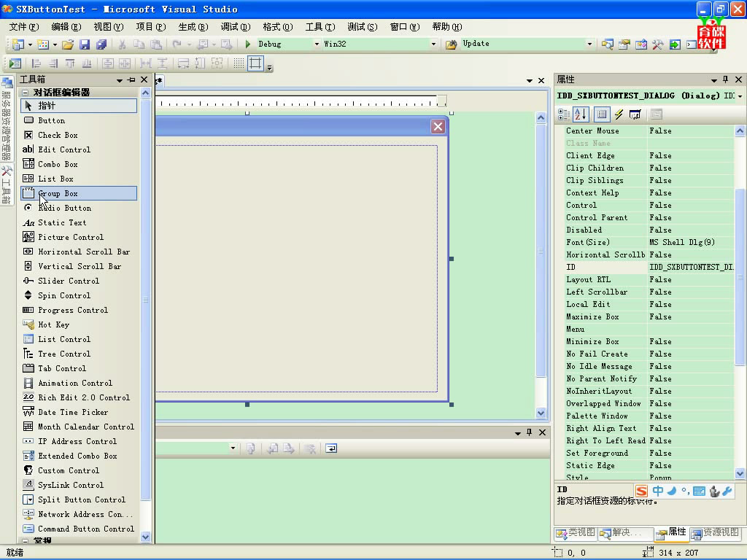Click the Space Across icon

(x=146, y=63)
